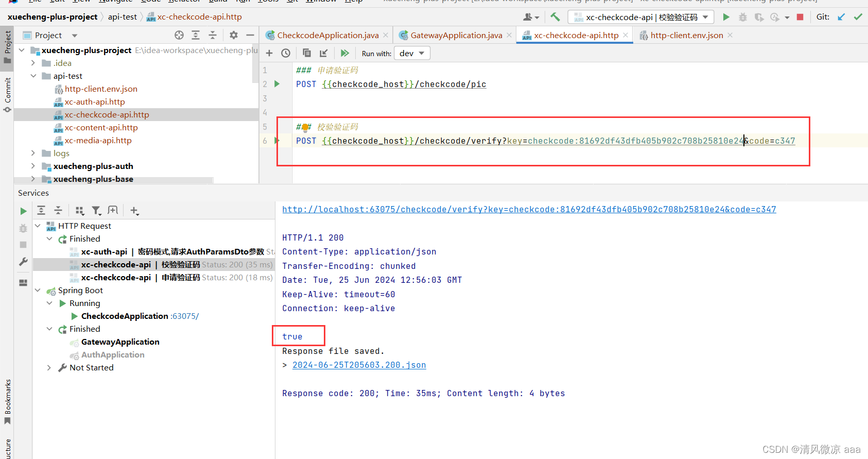Click Select Opened File target icon in Project panel

pyautogui.click(x=179, y=35)
